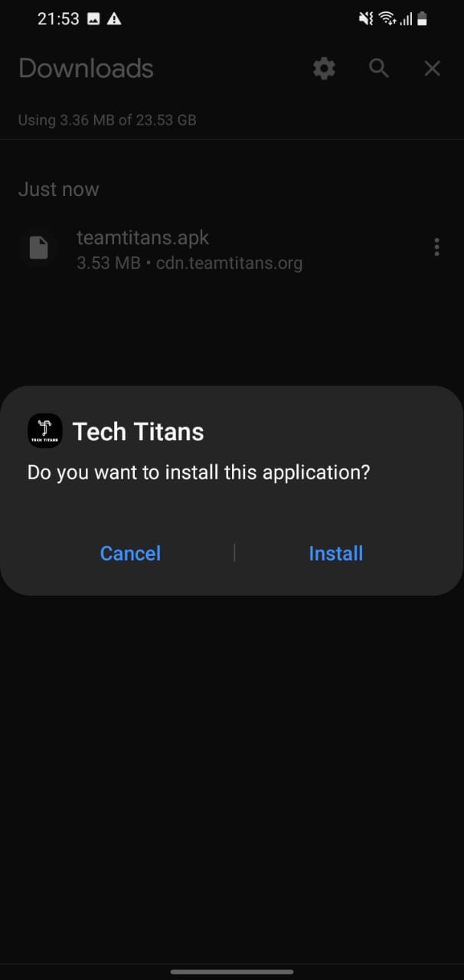Viewport: 464px width, 980px height.
Task: Tap the Tech Titans app icon
Action: [44, 431]
